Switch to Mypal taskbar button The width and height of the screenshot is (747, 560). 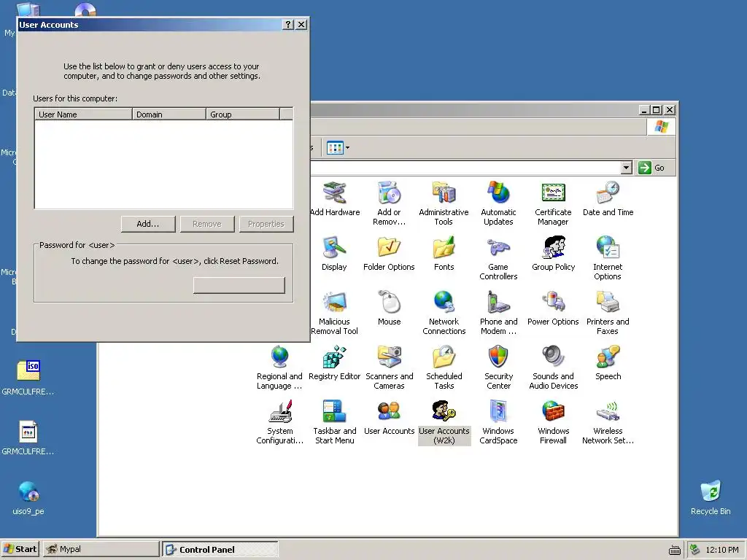pos(101,549)
